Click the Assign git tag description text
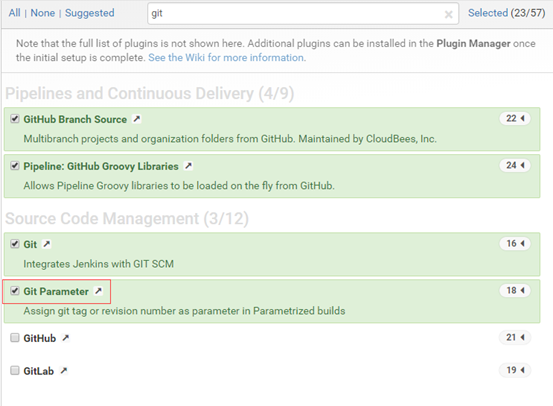The image size is (553, 406). (184, 311)
